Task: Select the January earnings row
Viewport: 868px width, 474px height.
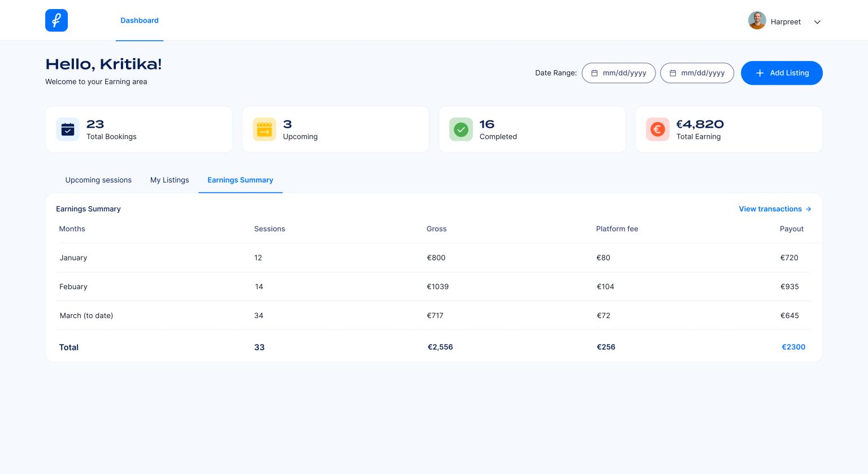Action: point(434,258)
